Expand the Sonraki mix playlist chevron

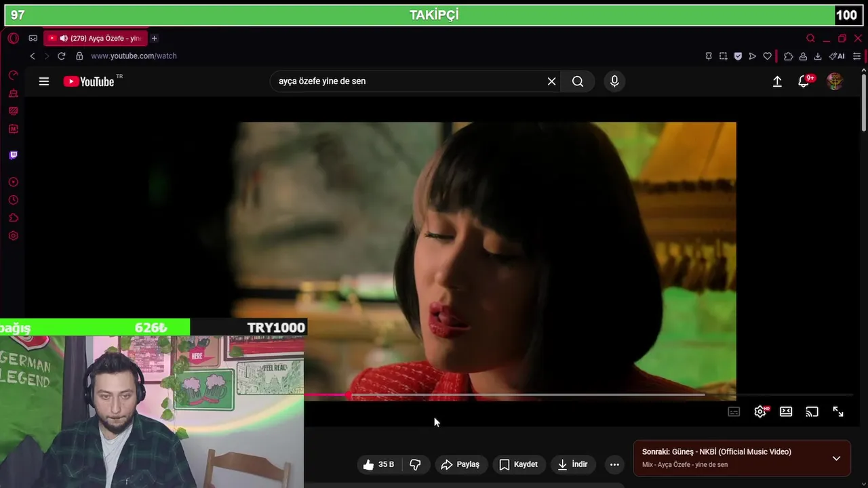[x=836, y=458]
